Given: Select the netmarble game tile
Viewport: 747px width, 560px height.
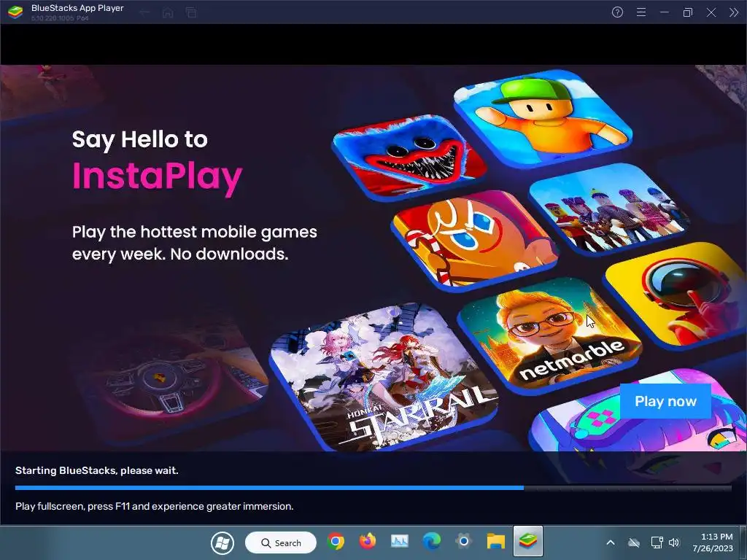Looking at the screenshot, I should coord(550,335).
